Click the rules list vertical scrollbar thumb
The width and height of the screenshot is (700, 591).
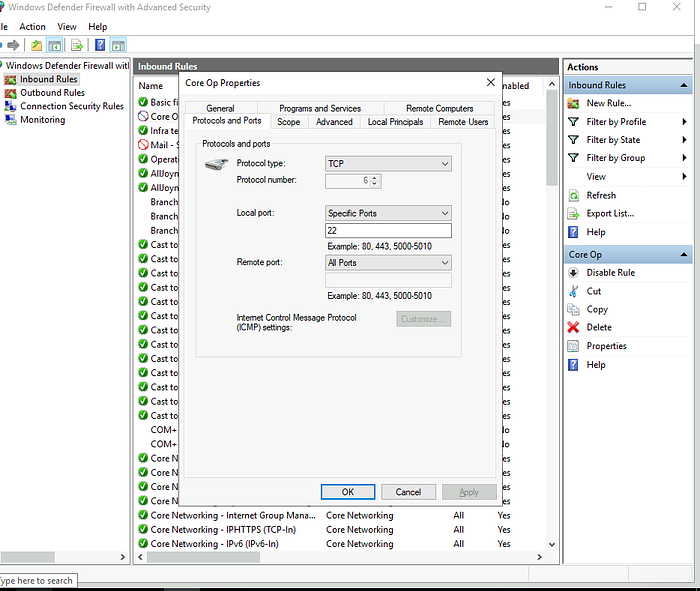pos(552,138)
